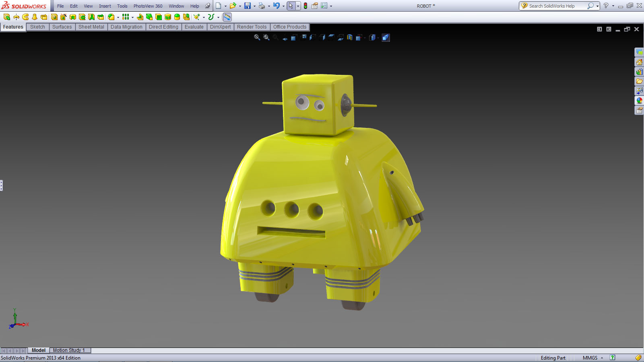Select the Revolved Cut tool
644x362 pixels.
coord(73,17)
